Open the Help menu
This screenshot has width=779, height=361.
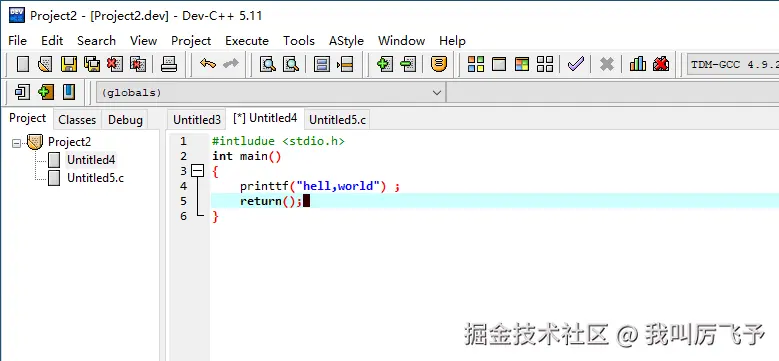click(452, 41)
